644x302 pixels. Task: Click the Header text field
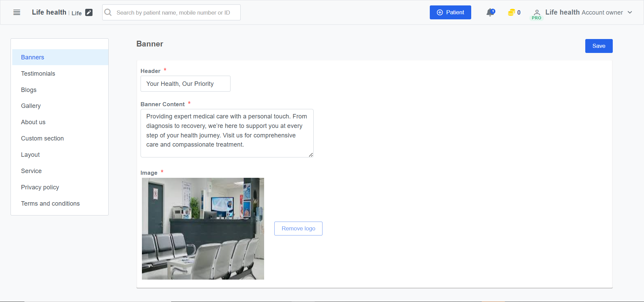tap(185, 84)
